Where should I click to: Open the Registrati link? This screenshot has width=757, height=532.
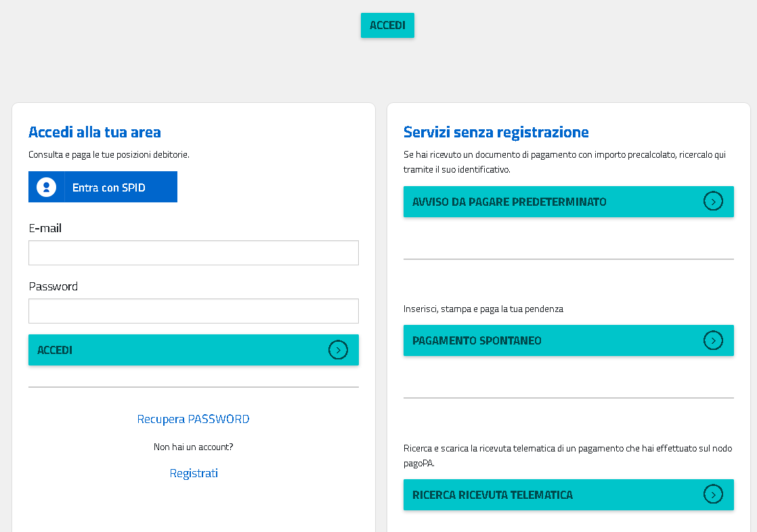[194, 473]
